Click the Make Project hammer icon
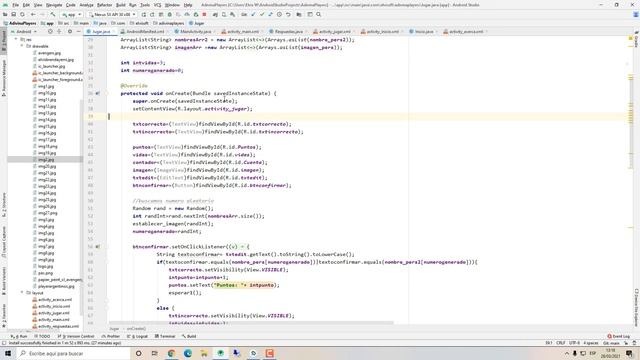640x360 pixels. point(53,14)
